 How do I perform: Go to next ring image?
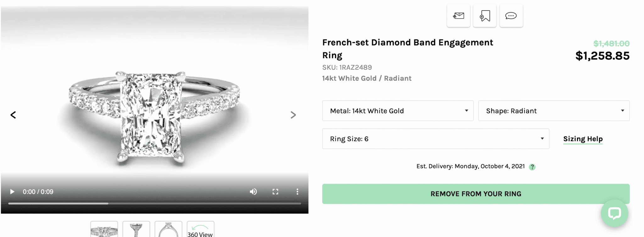293,115
